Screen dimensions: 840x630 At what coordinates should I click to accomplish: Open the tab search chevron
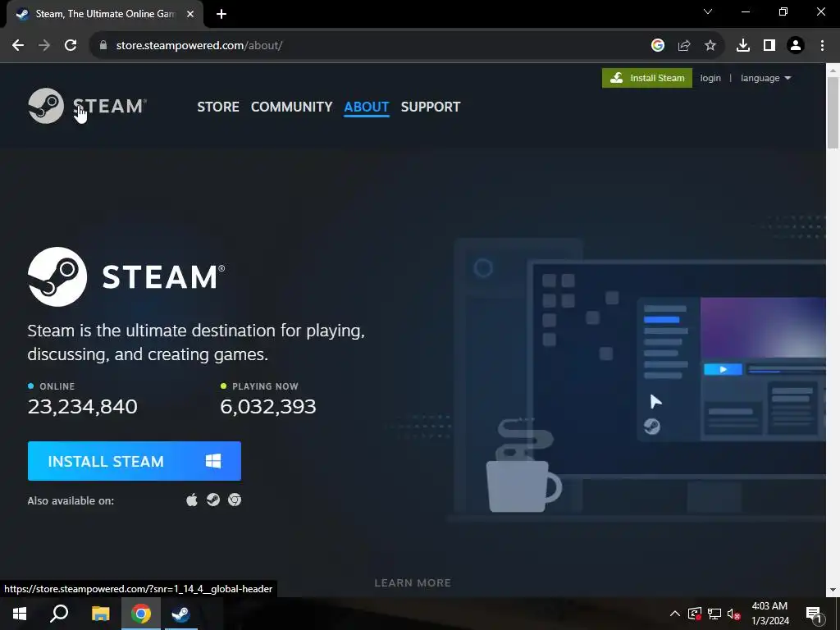pyautogui.click(x=708, y=11)
